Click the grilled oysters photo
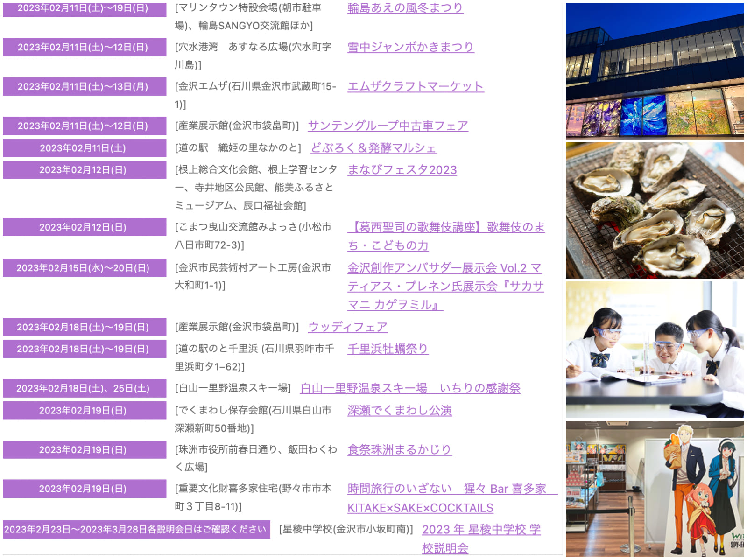 tap(655, 210)
